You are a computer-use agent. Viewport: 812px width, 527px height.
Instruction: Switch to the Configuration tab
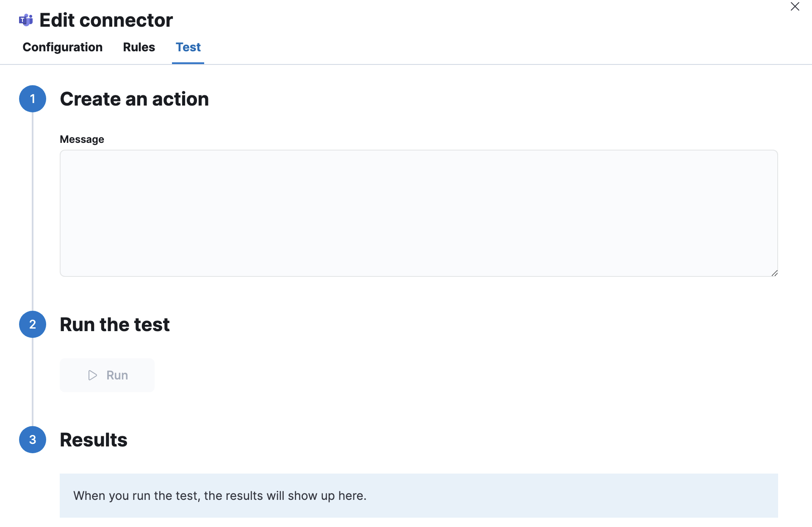click(x=62, y=47)
